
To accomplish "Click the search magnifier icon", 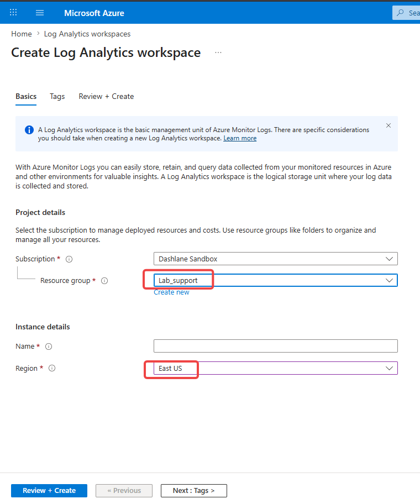I will coord(400,13).
